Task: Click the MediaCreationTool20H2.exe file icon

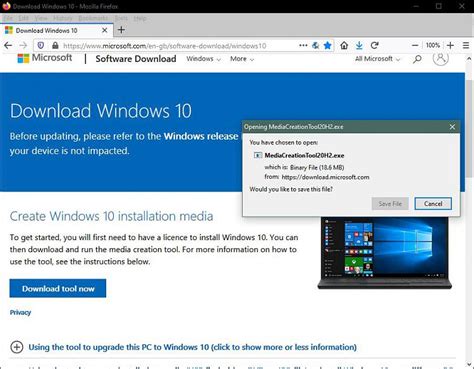Action: (x=258, y=155)
